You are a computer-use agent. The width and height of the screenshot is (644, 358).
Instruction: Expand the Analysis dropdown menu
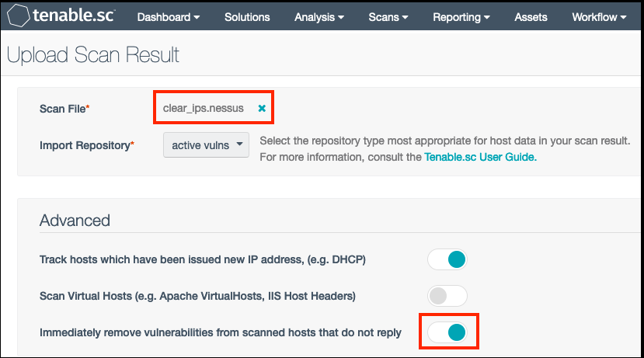pos(319,17)
